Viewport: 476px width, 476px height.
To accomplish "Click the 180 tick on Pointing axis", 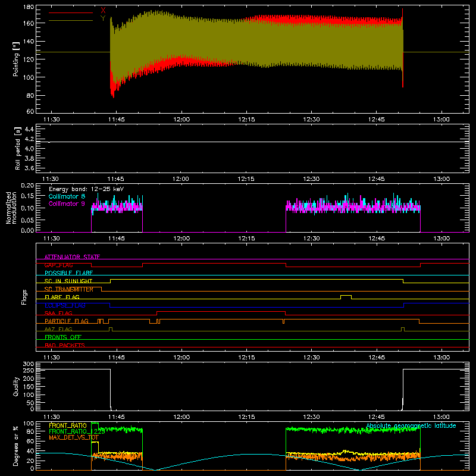I will click(x=29, y=7).
